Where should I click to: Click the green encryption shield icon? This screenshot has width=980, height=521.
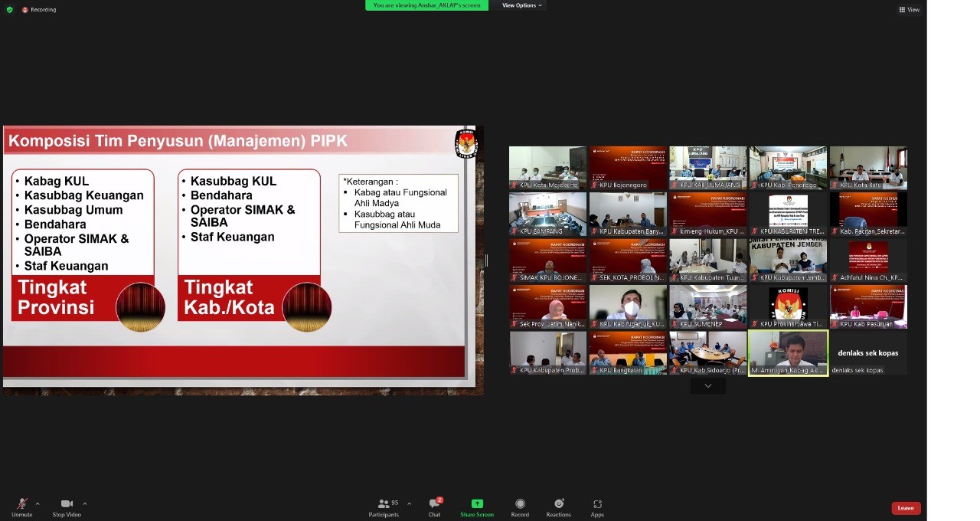(x=9, y=10)
